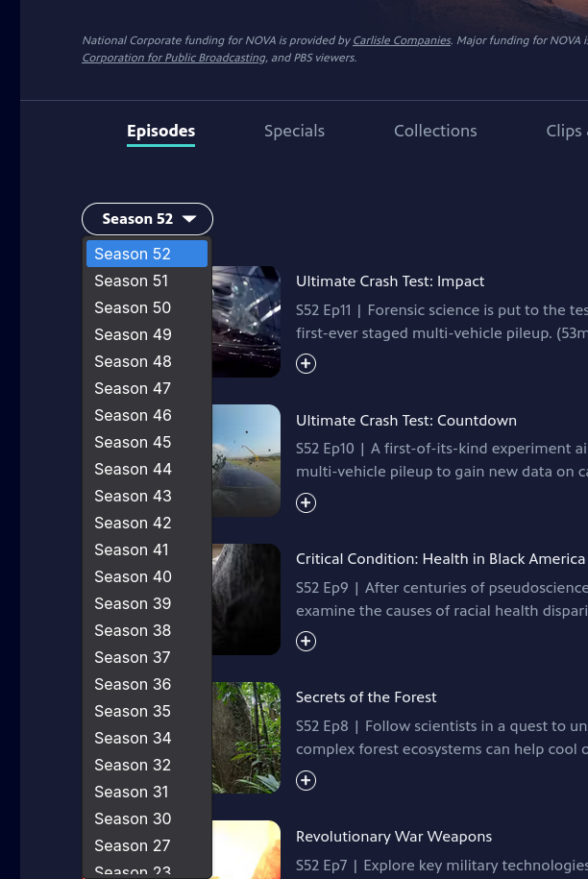Select Season 48 option
The width and height of the screenshot is (588, 879).
click(147, 361)
